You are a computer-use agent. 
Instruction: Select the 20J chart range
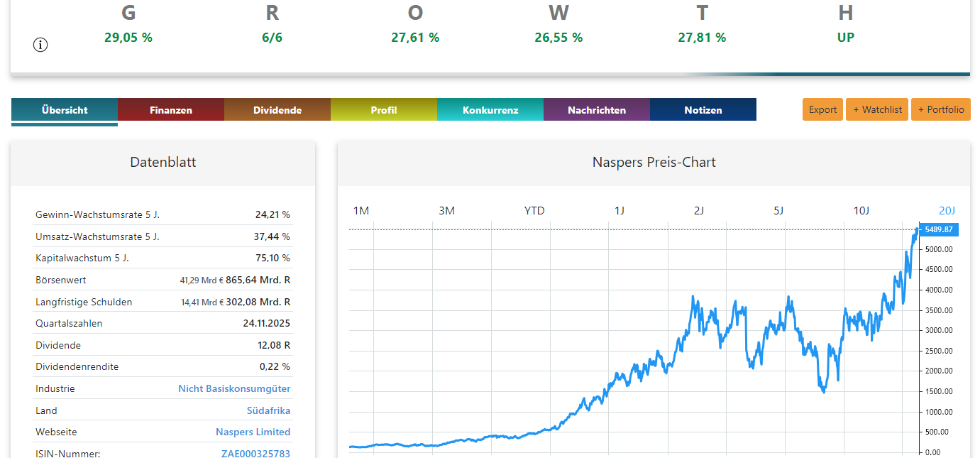coord(947,210)
